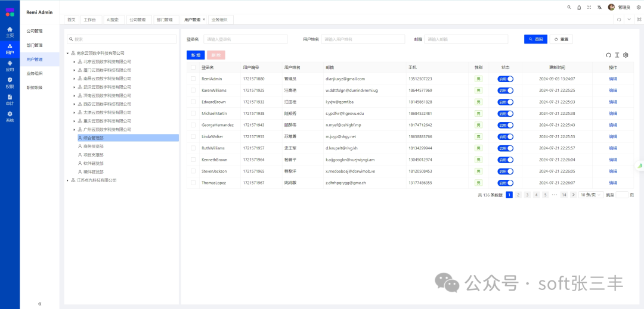Collapse the sidebar with double-chevron icon

[x=40, y=304]
